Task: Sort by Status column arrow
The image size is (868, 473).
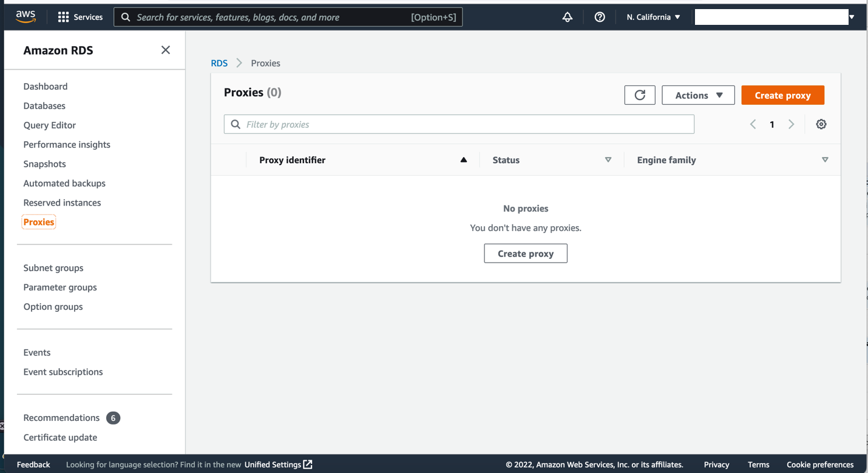Action: (608, 160)
